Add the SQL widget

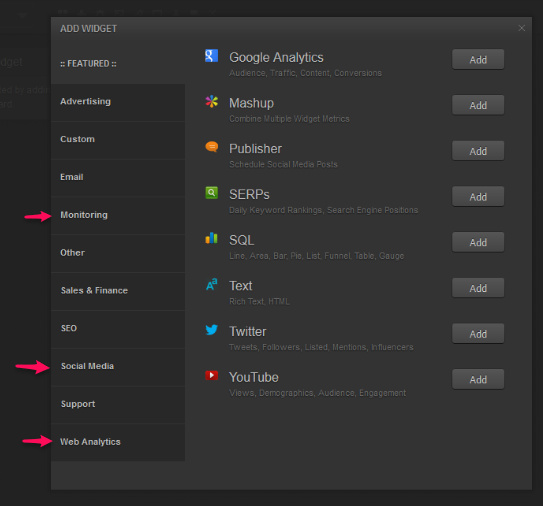click(x=478, y=242)
